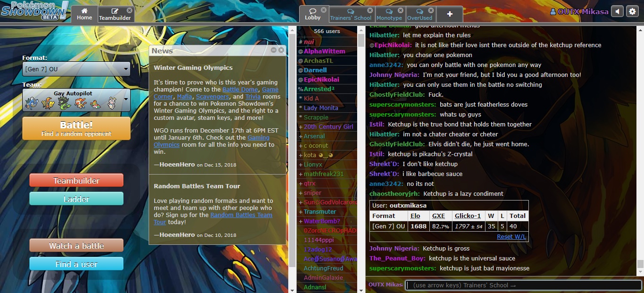This screenshot has width=644, height=293.
Task: Select user Kid A in the list
Action: pyautogui.click(x=327, y=98)
